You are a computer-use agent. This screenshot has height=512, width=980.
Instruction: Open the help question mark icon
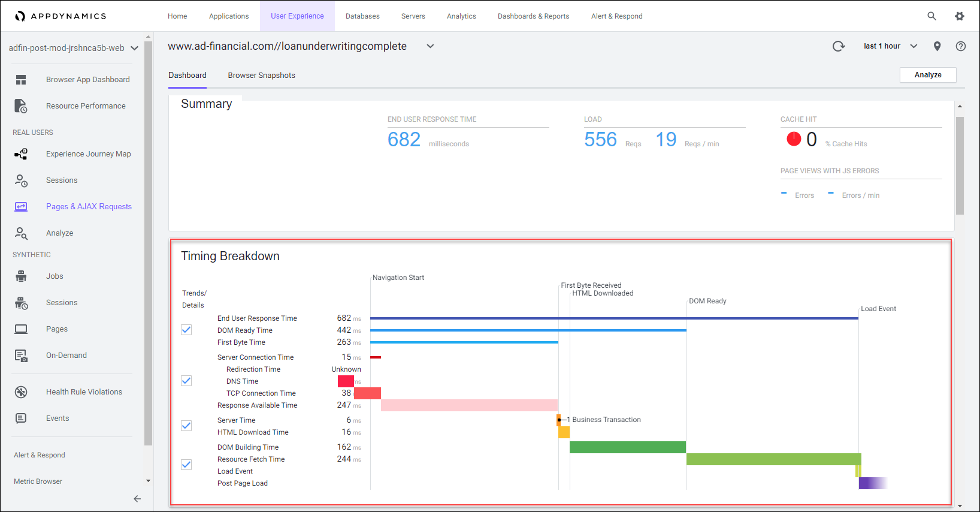960,46
